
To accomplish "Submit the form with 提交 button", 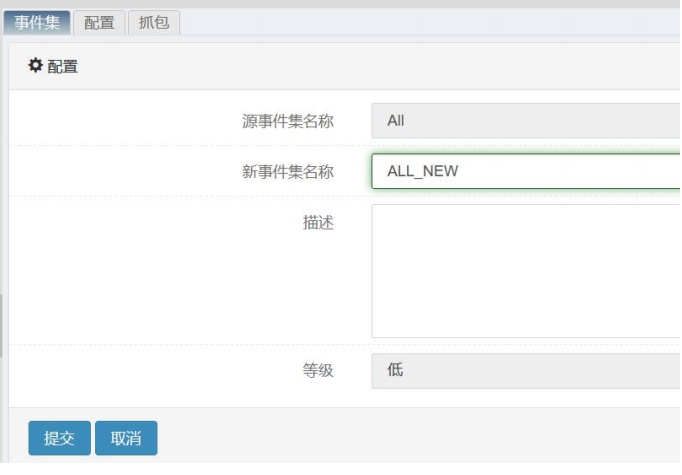I will click(60, 438).
